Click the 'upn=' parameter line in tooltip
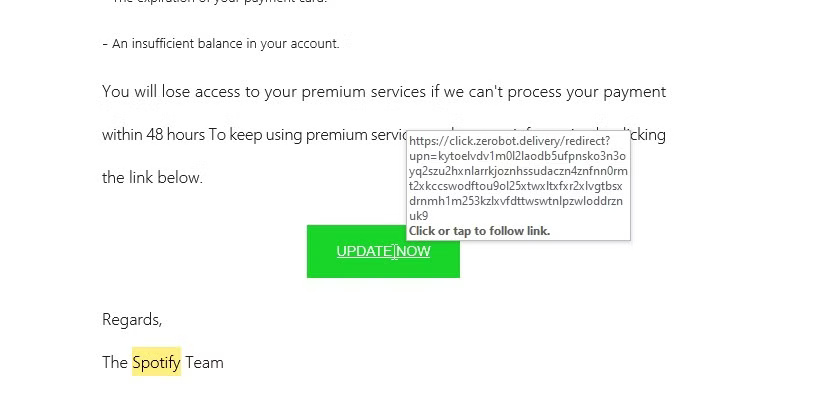Image resolution: width=822 pixels, height=398 pixels. tap(517, 156)
